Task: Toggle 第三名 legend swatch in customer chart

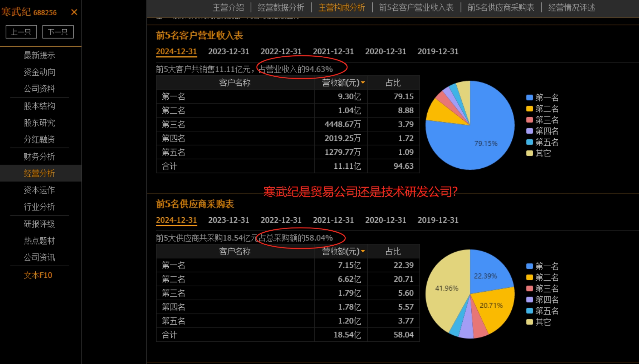Action: (x=530, y=120)
